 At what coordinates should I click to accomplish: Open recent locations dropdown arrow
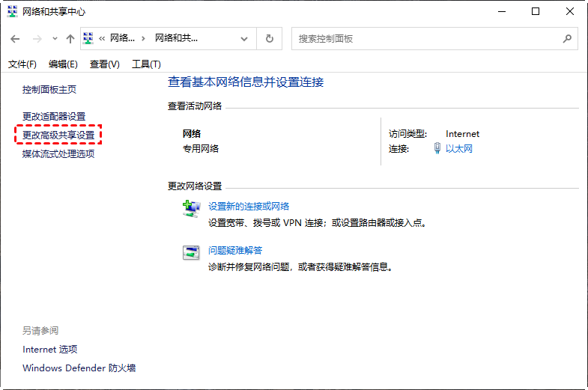point(55,39)
